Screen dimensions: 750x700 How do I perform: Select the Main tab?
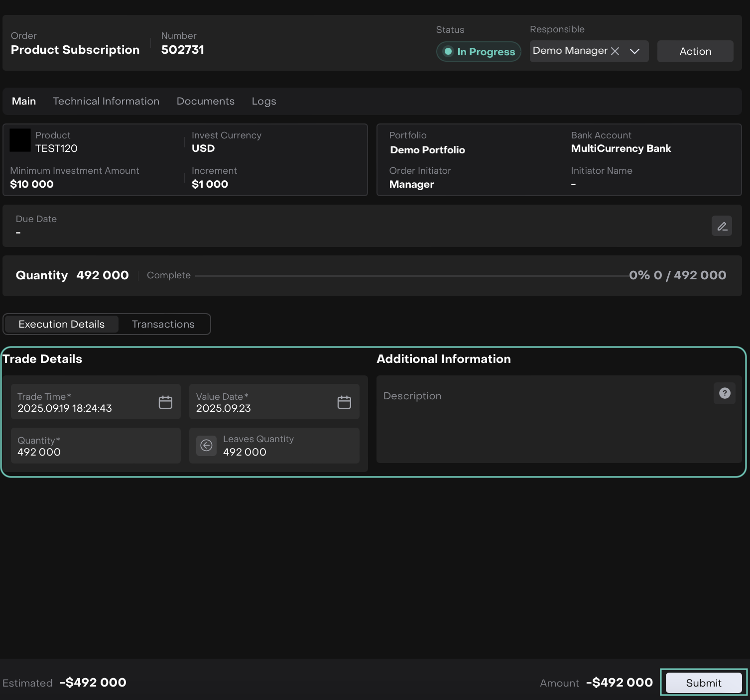(24, 101)
